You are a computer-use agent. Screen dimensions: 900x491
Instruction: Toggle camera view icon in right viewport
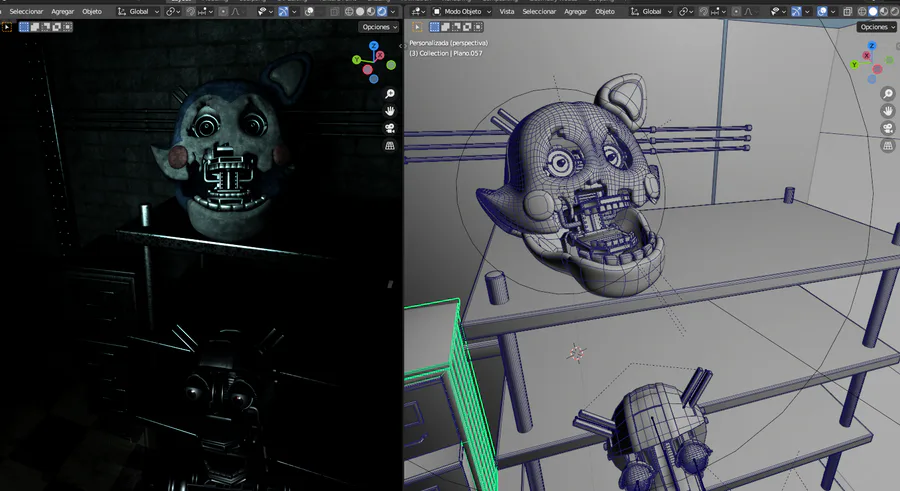point(887,128)
